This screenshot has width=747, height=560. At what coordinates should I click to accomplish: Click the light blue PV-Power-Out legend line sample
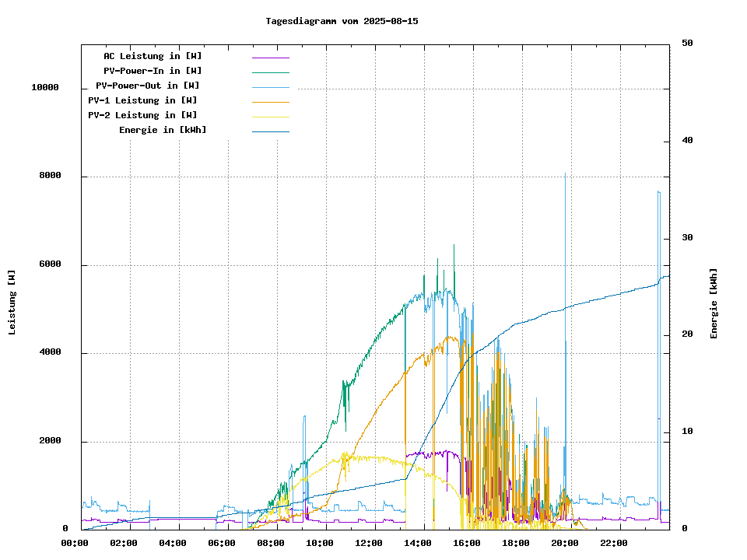point(270,86)
